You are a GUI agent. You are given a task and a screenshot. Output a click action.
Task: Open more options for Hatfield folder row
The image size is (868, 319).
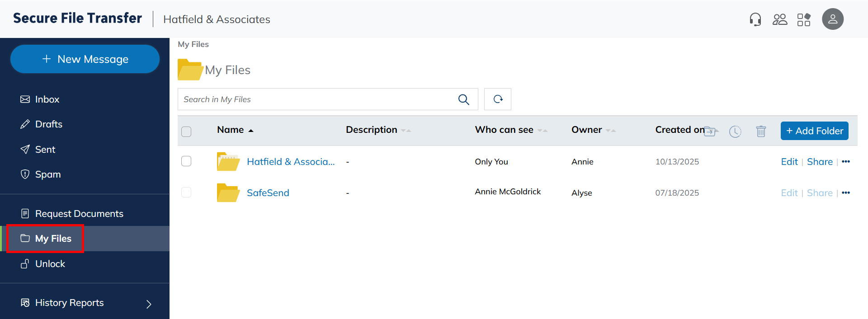[846, 162]
